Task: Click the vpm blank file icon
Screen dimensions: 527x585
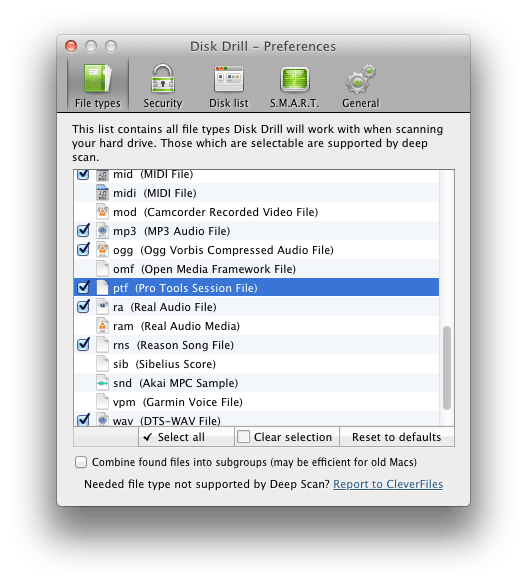Action: click(x=102, y=402)
